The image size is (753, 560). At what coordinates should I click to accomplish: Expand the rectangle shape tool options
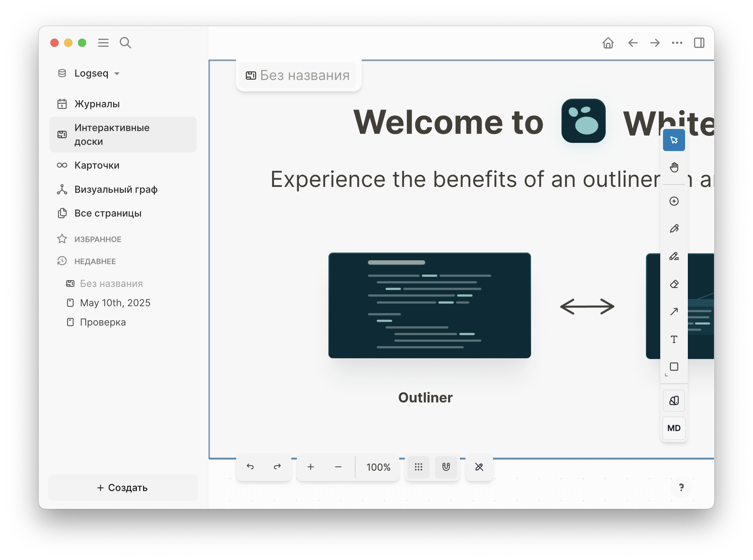[x=674, y=367]
